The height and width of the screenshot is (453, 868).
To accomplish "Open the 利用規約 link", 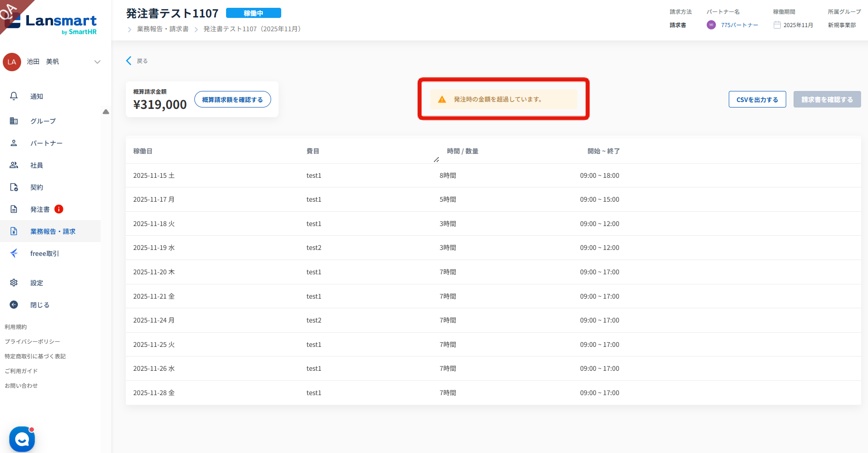I will pos(16,327).
